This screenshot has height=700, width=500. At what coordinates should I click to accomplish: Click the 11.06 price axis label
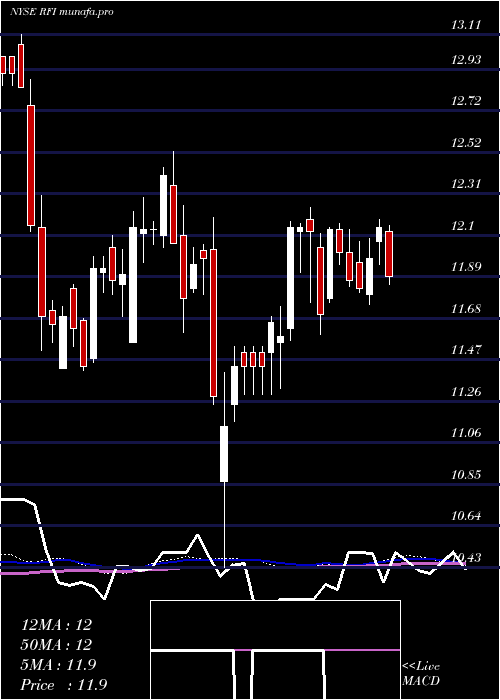466,433
